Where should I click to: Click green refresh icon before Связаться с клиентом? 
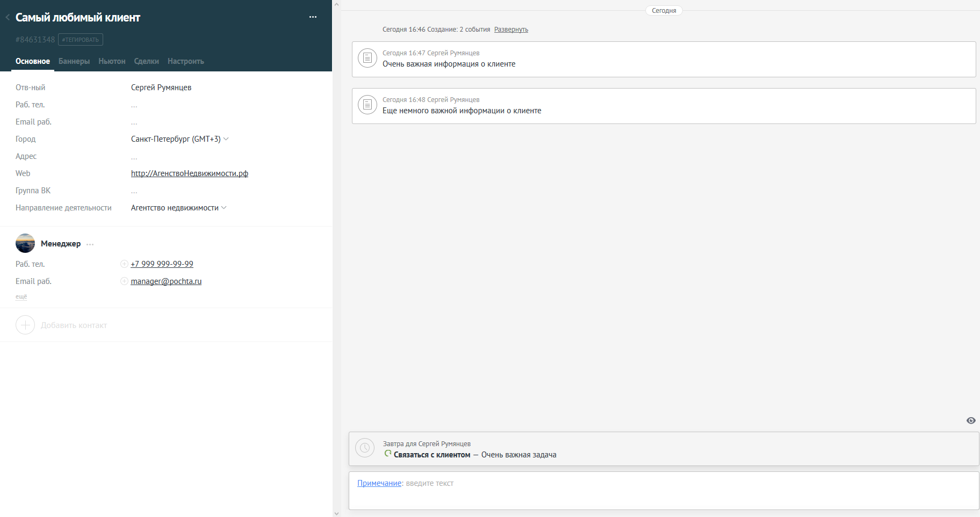click(388, 454)
